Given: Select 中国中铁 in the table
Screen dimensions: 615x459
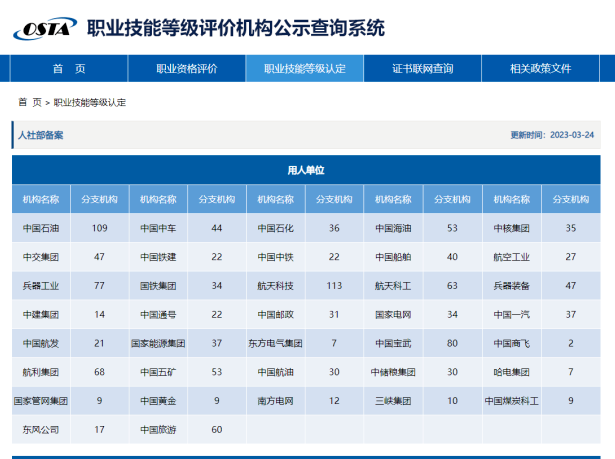Looking at the screenshot, I should [275, 257].
